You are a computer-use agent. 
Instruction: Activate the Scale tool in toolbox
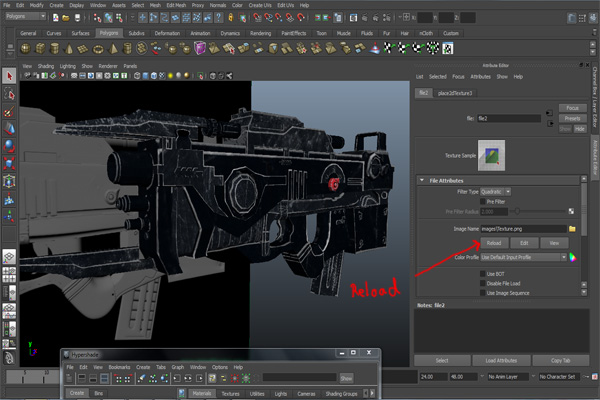tap(9, 163)
